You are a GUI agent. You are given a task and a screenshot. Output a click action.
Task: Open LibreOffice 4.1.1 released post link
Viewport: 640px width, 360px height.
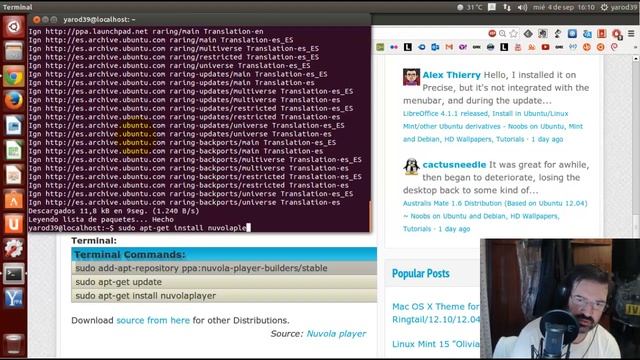pos(493,126)
